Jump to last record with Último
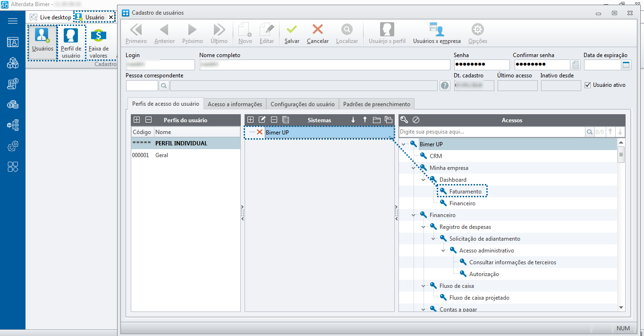This screenshot has height=336, width=644. tap(219, 34)
